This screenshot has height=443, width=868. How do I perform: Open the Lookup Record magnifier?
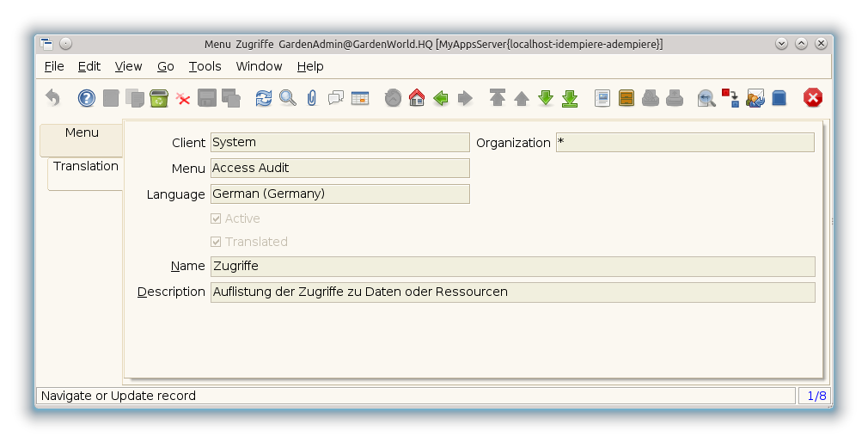[x=288, y=98]
